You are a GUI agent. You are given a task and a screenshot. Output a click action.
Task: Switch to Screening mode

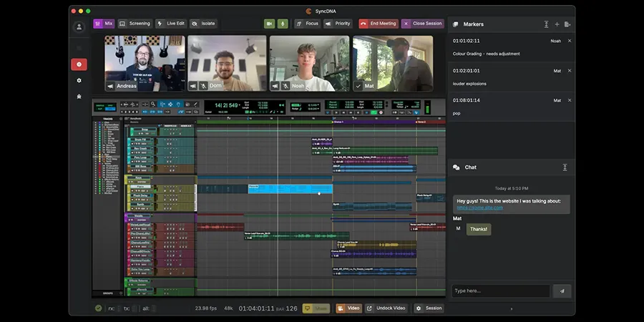pyautogui.click(x=135, y=24)
